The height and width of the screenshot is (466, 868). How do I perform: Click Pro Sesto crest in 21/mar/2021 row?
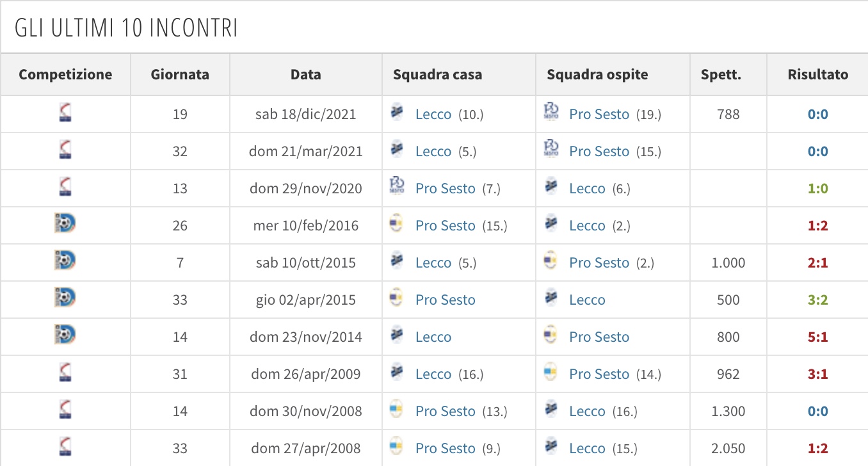click(551, 150)
